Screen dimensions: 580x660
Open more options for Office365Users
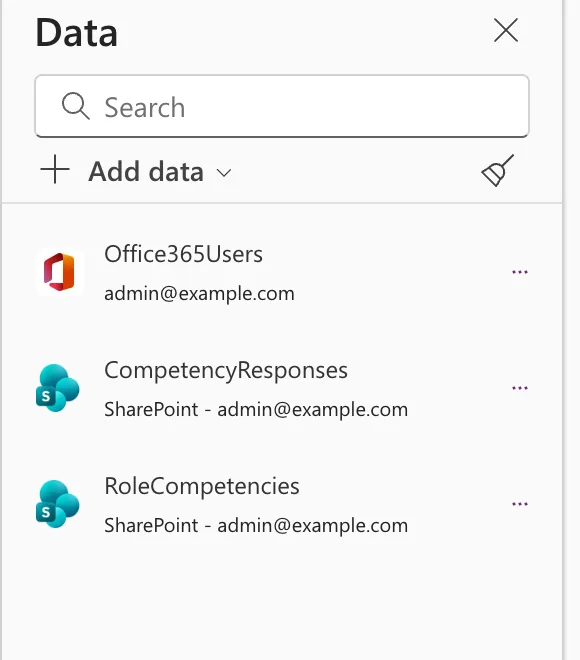(520, 272)
